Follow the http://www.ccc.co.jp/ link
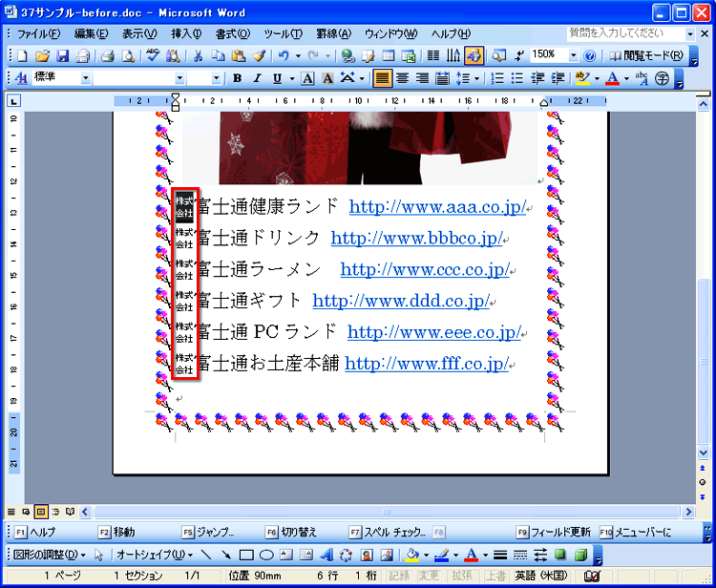 pyautogui.click(x=425, y=269)
